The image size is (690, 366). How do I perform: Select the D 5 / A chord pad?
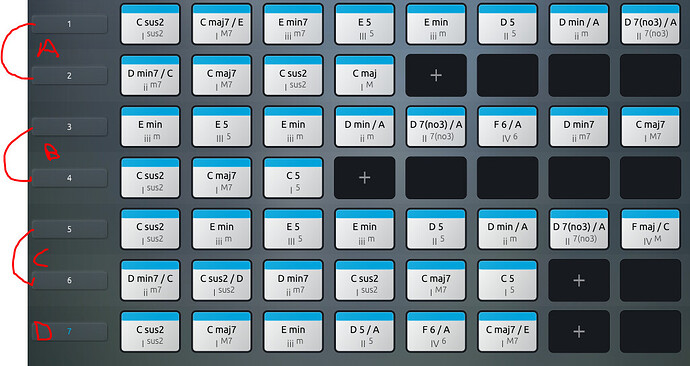364,332
